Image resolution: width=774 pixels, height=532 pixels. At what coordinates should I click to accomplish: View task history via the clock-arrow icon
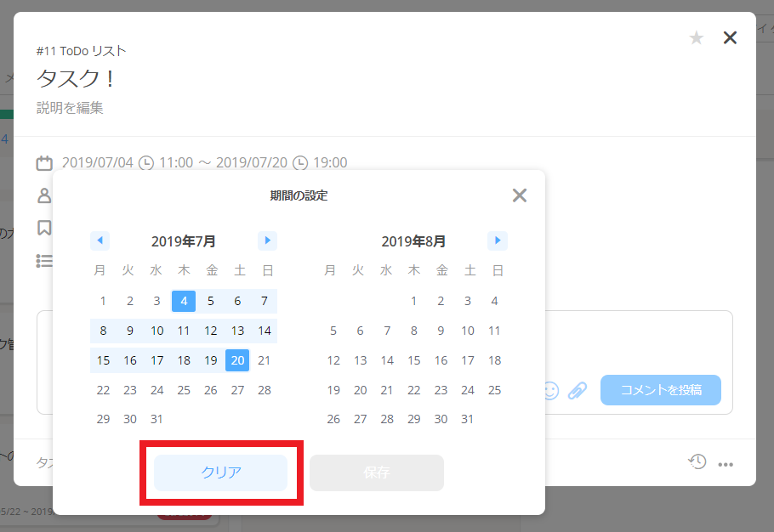tap(697, 461)
